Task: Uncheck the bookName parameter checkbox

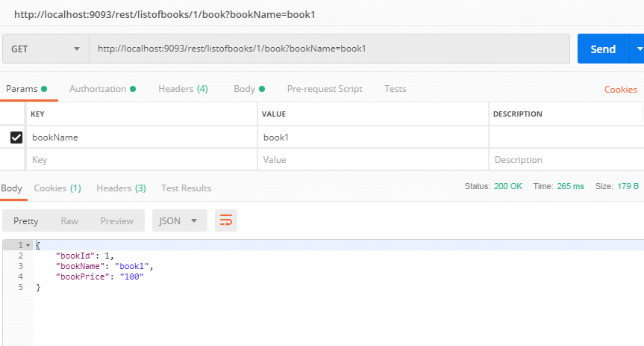Action: coord(16,138)
